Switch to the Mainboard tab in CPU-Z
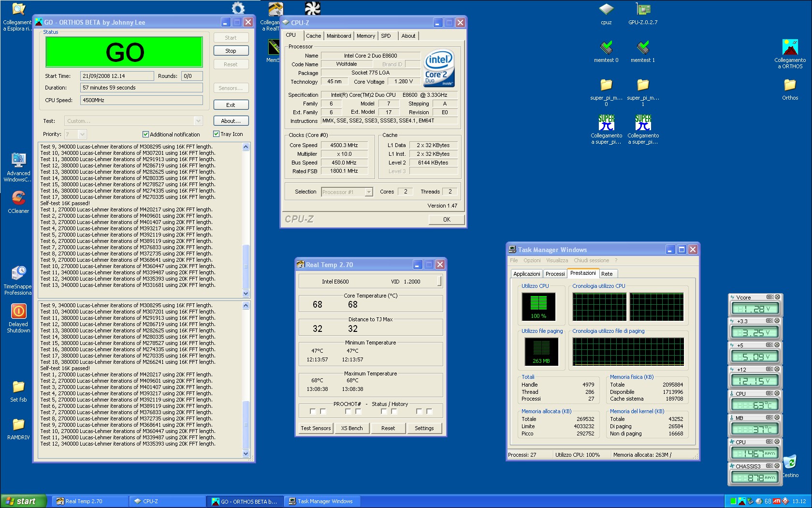812x508 pixels. click(x=339, y=36)
